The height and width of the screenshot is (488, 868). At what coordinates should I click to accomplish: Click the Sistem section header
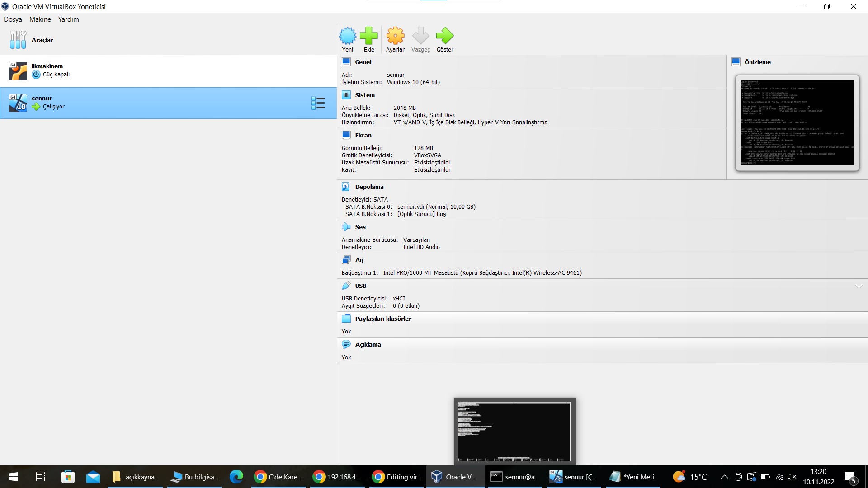364,95
